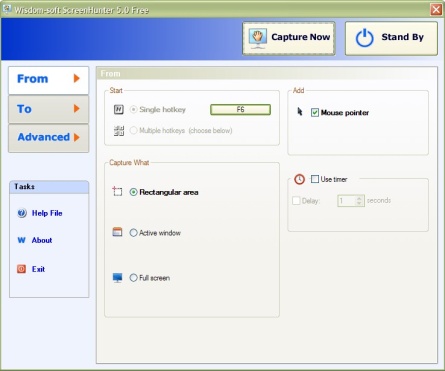Click the blue W About icon
The image size is (445, 371).
21,240
